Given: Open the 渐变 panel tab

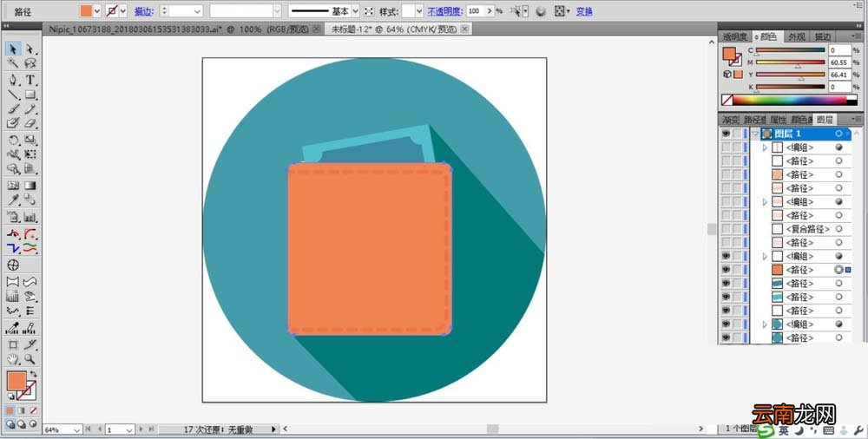Looking at the screenshot, I should (x=730, y=120).
